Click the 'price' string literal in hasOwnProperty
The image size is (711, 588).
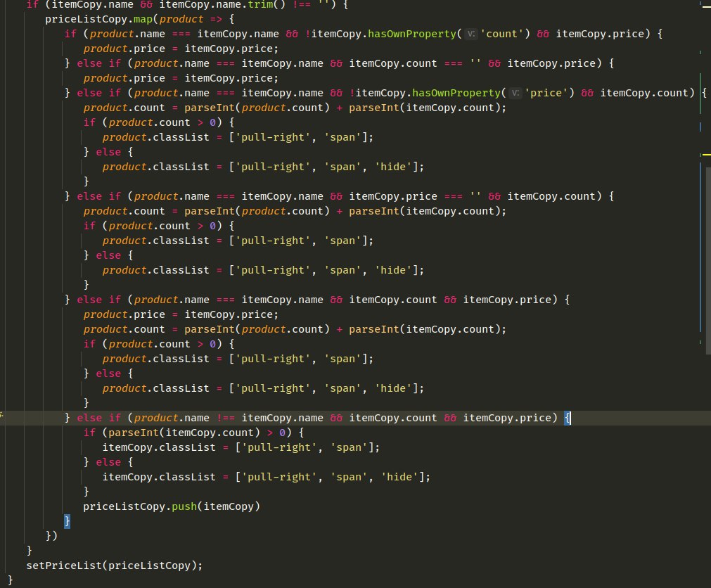tap(546, 93)
